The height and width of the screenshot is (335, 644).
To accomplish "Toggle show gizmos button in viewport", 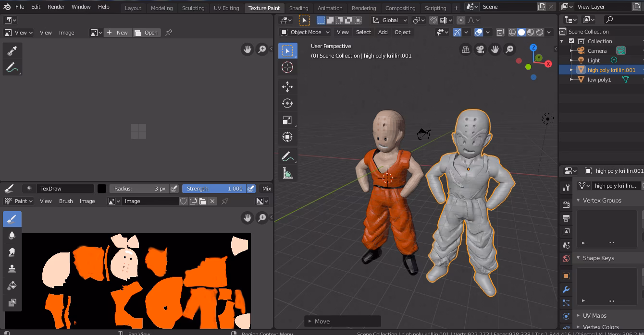I will pyautogui.click(x=457, y=32).
